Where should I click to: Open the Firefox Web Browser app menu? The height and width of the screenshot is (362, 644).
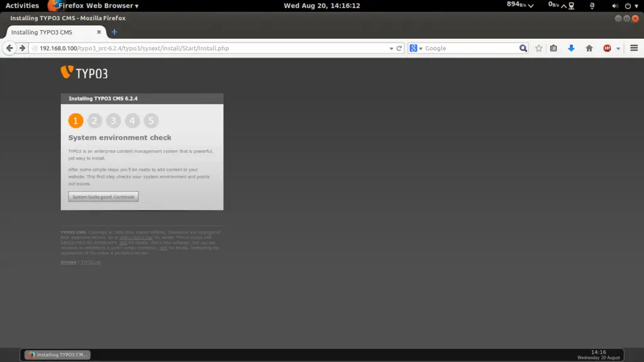93,6
